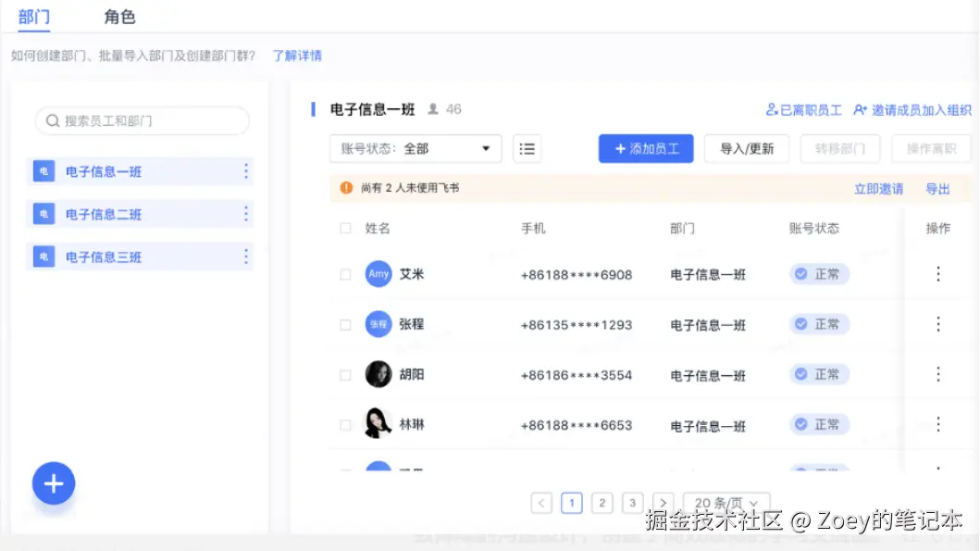
Task: Go to the next page with the right arrow
Action: 663,503
